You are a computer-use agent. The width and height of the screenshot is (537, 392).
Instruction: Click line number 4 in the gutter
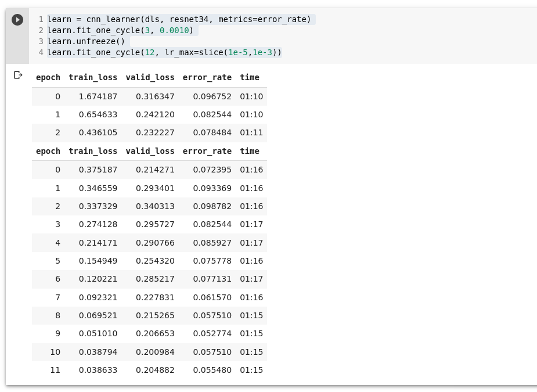pyautogui.click(x=41, y=52)
